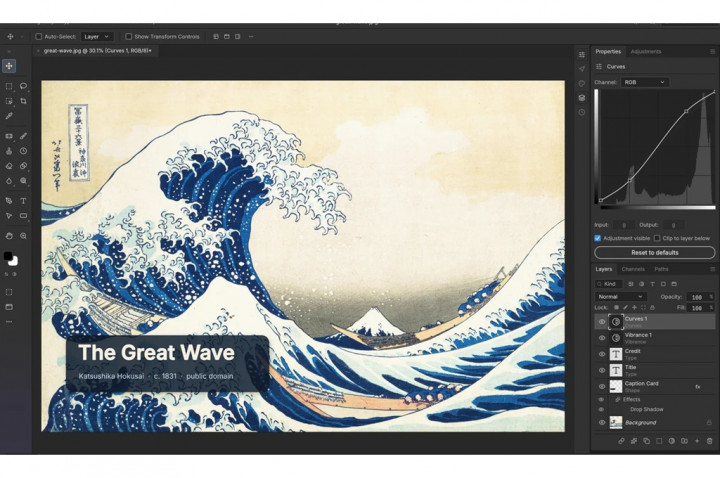Uncheck the Adjustment visible checkbox

pos(597,238)
